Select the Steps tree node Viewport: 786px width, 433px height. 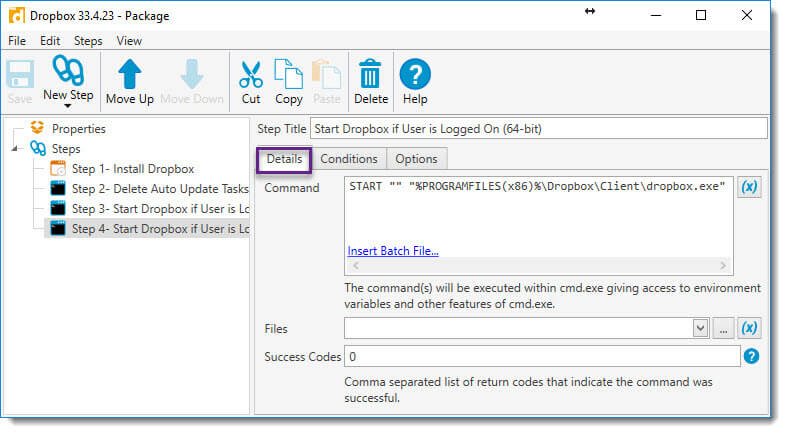point(66,149)
